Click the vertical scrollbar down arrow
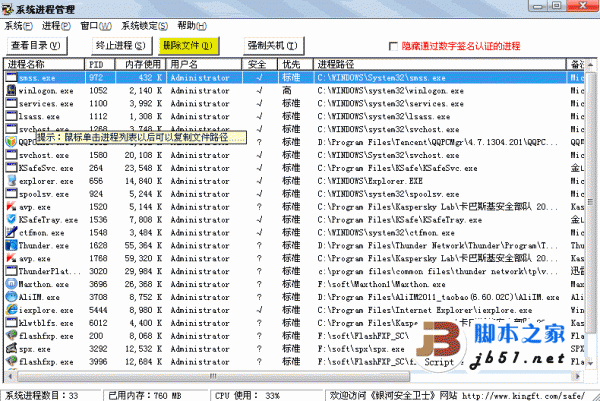The height and width of the screenshot is (401, 600). pyautogui.click(x=590, y=363)
